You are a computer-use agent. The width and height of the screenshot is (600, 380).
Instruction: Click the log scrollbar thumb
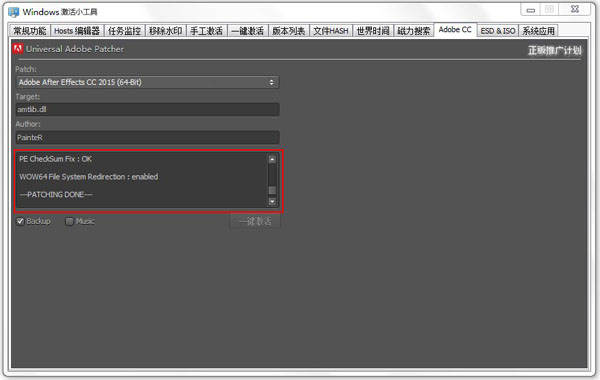272,190
